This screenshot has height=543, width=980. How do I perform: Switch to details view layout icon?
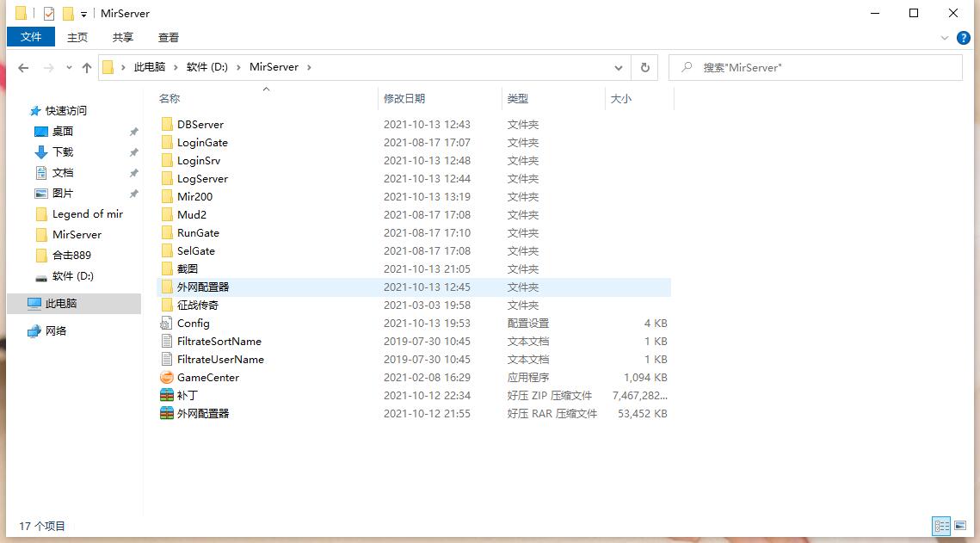click(941, 526)
